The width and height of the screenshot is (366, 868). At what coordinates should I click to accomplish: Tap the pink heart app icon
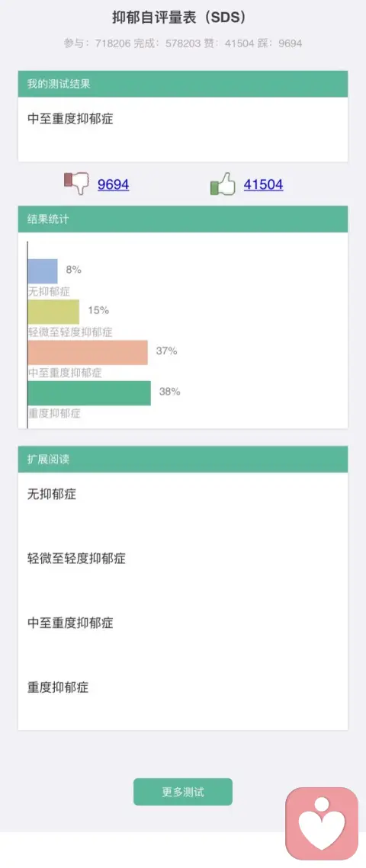[x=322, y=824]
